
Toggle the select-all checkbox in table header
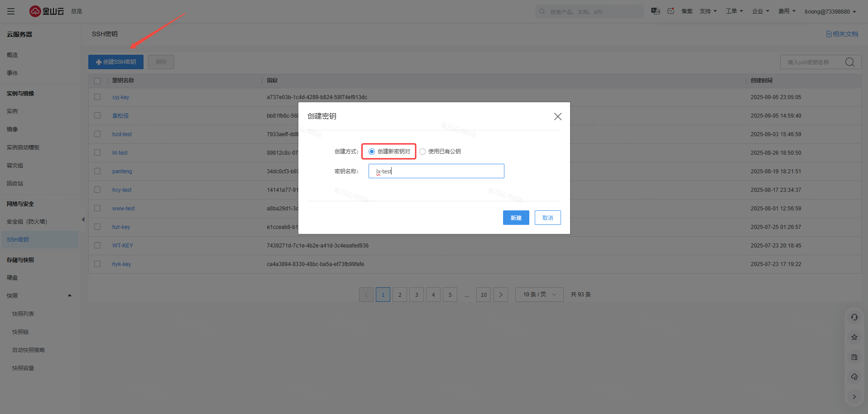97,81
